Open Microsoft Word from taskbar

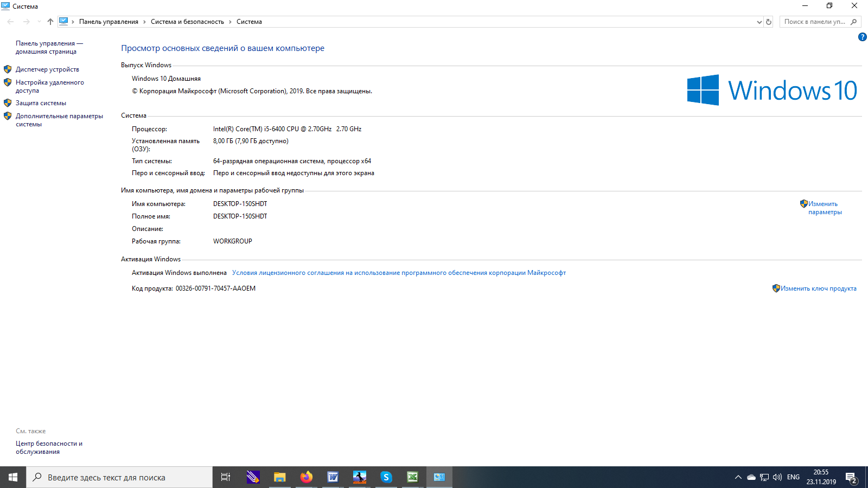pos(333,477)
